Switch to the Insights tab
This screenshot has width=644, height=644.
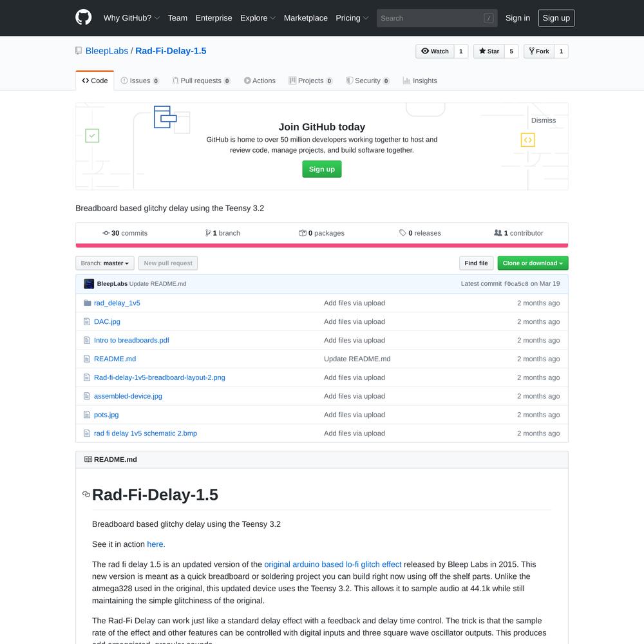[x=420, y=80]
